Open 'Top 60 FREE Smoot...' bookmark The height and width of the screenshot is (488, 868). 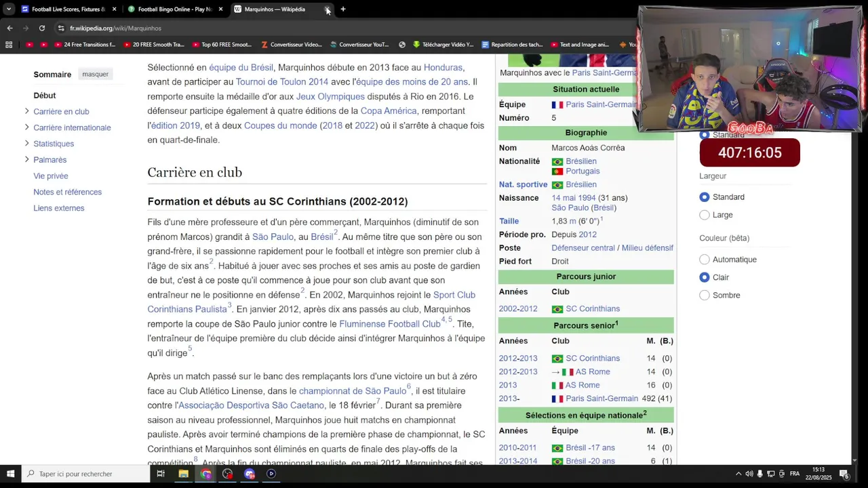point(222,45)
